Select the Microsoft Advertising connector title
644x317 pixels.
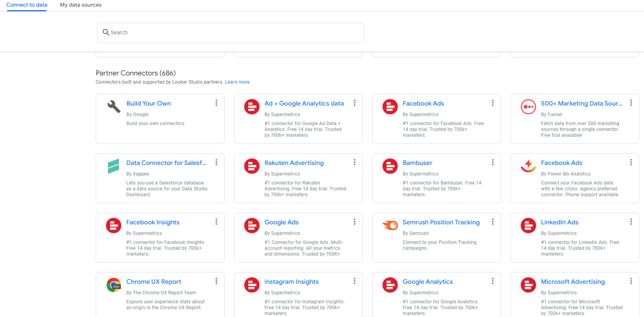pyautogui.click(x=573, y=282)
